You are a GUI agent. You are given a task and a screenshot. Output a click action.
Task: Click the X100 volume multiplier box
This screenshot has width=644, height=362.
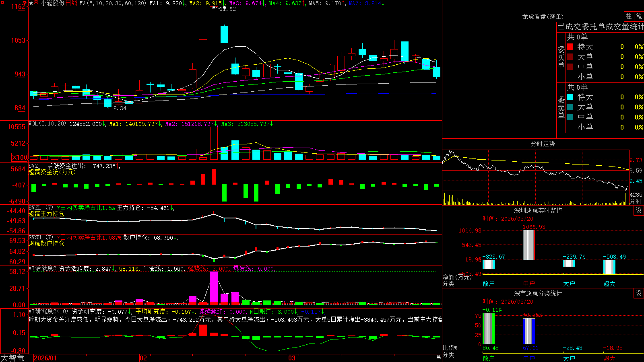(x=19, y=157)
